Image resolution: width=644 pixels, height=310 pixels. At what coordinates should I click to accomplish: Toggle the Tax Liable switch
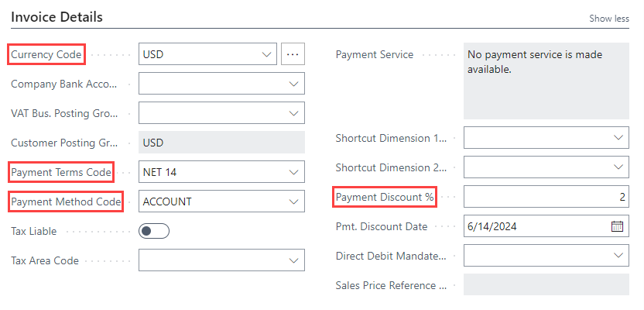click(153, 231)
